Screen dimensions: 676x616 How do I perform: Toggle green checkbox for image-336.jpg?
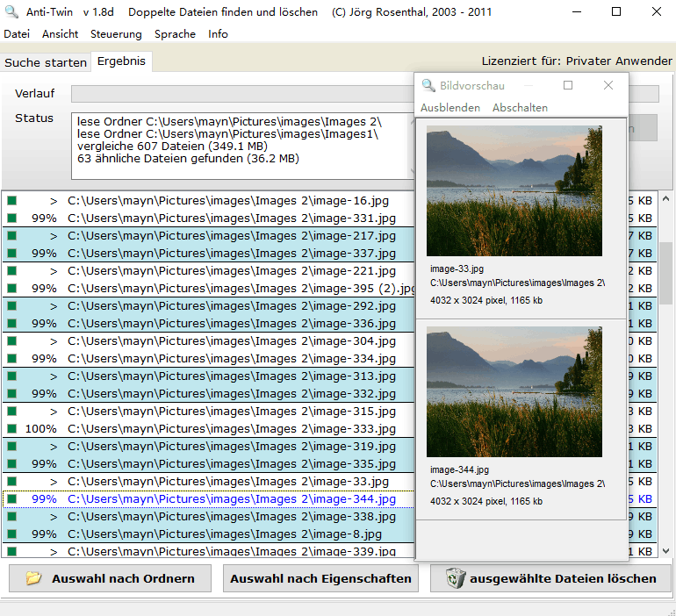pyautogui.click(x=12, y=323)
